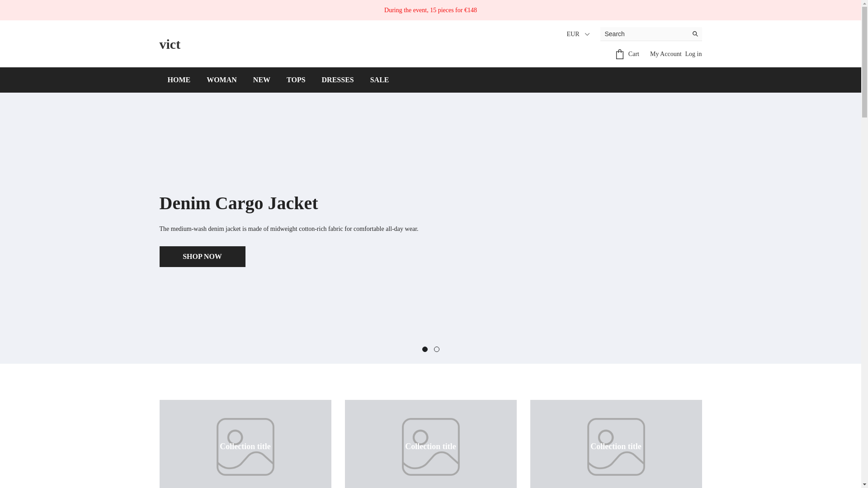This screenshot has height=488, width=868.
Task: Open the shopping cart icon
Action: pos(620,54)
